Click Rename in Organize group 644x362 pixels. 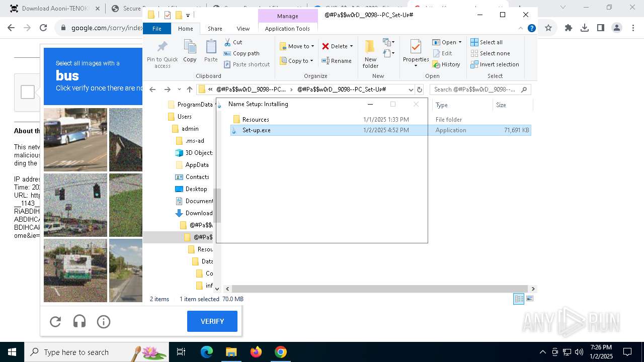[337, 61]
